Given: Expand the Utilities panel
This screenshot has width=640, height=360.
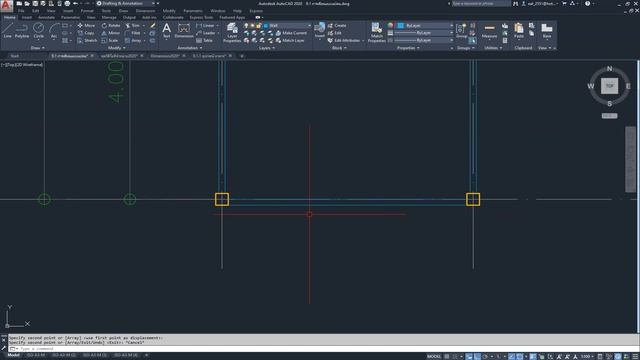Looking at the screenshot, I should pos(493,48).
